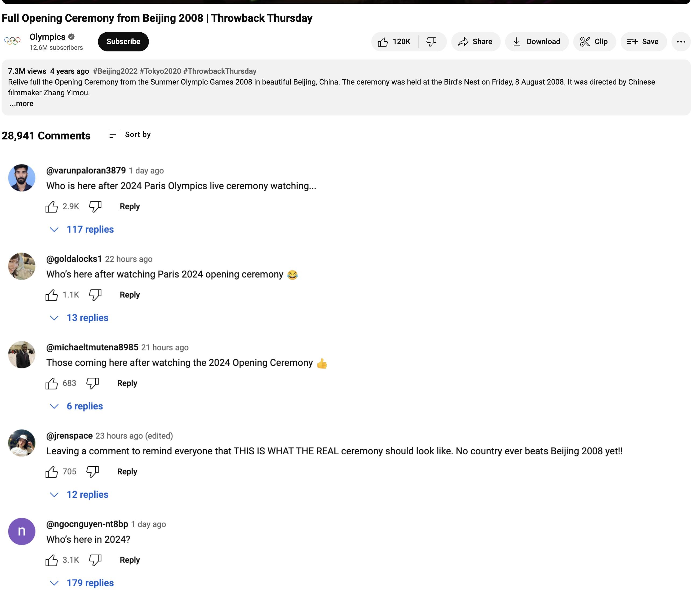Open the Olympics channel name link
Image resolution: width=700 pixels, height=593 pixels.
coord(47,37)
